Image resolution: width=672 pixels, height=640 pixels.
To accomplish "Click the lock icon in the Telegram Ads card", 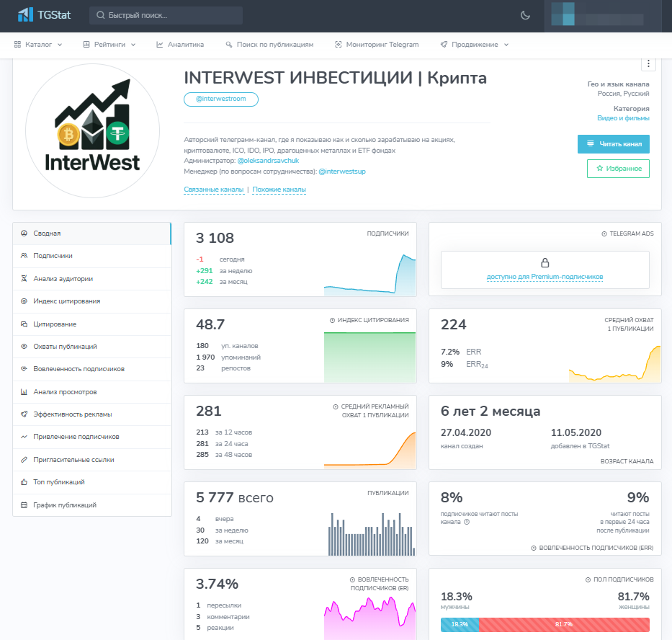I will coord(545,262).
